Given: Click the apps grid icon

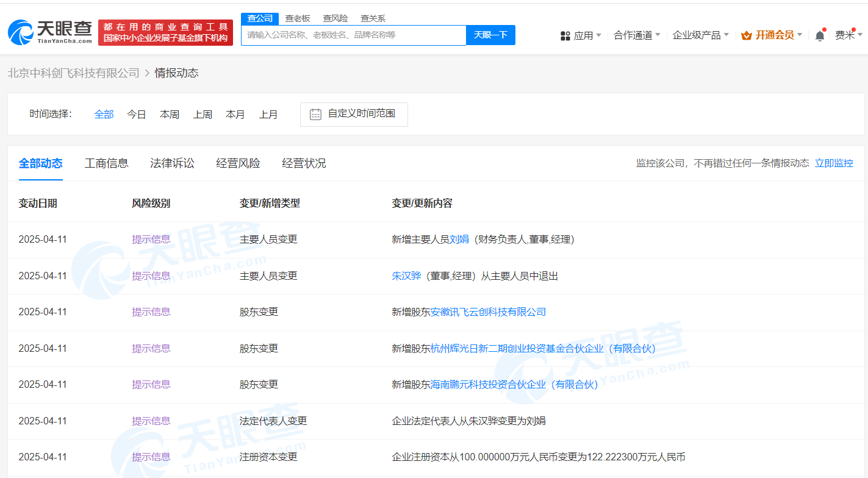Looking at the screenshot, I should click(x=565, y=36).
